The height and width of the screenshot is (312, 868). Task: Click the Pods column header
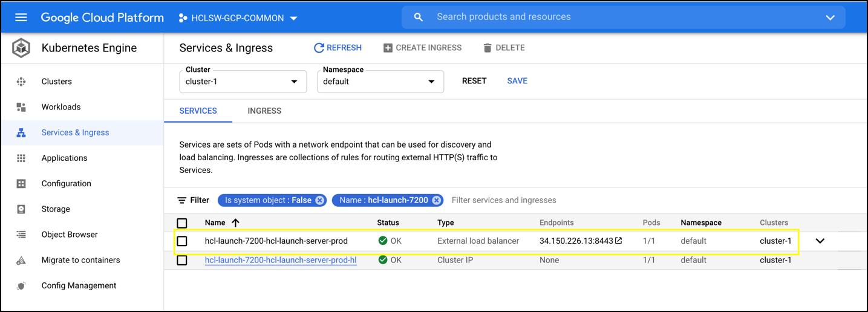coord(651,223)
